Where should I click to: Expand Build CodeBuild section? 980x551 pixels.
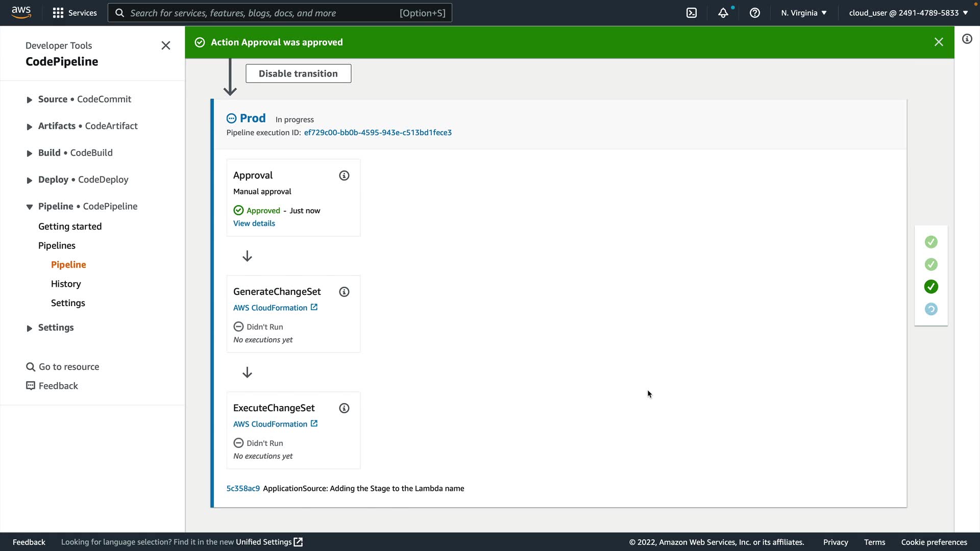29,154
